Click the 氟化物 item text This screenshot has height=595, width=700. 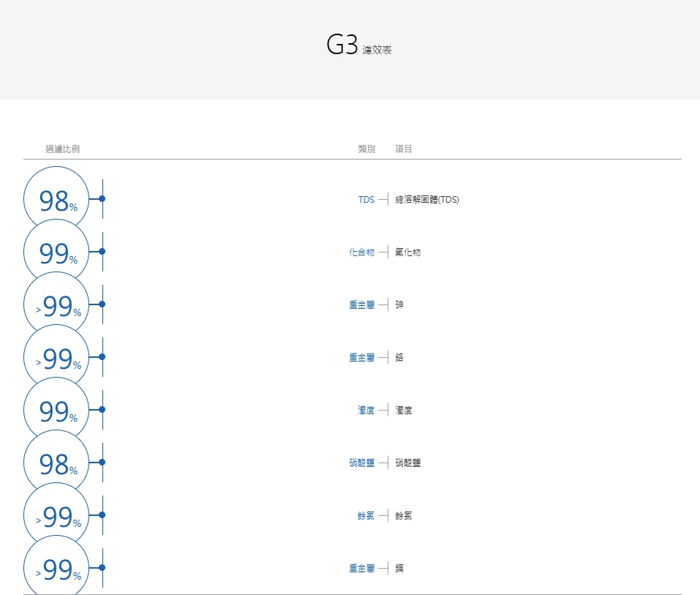(x=408, y=252)
